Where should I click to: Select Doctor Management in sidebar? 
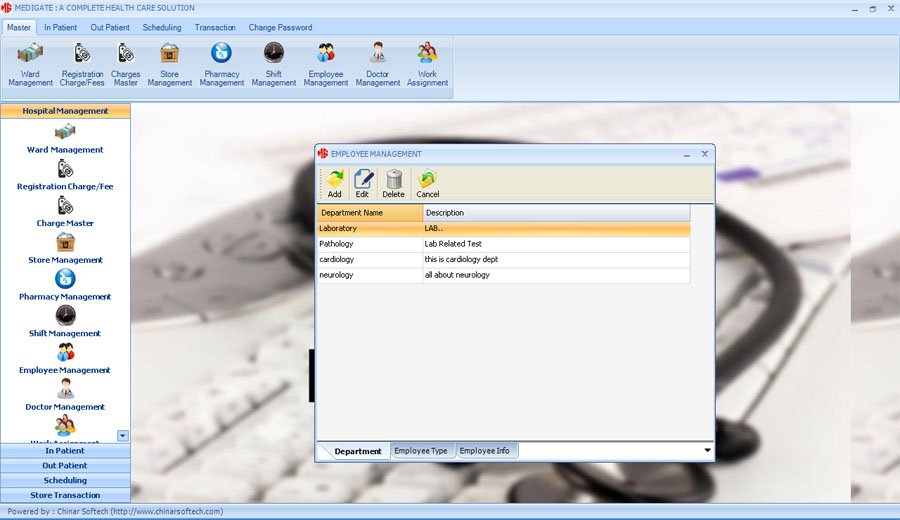click(65, 397)
